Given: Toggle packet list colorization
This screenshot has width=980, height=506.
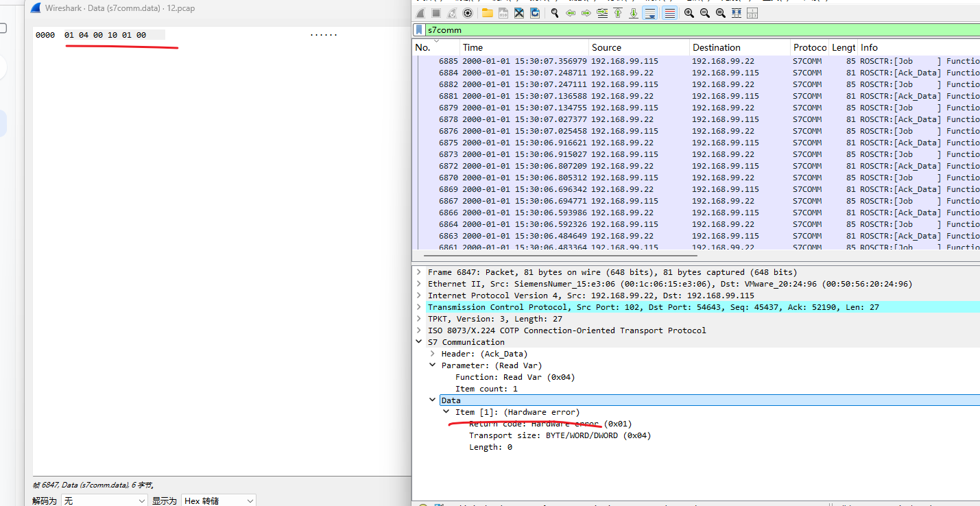Looking at the screenshot, I should (670, 13).
